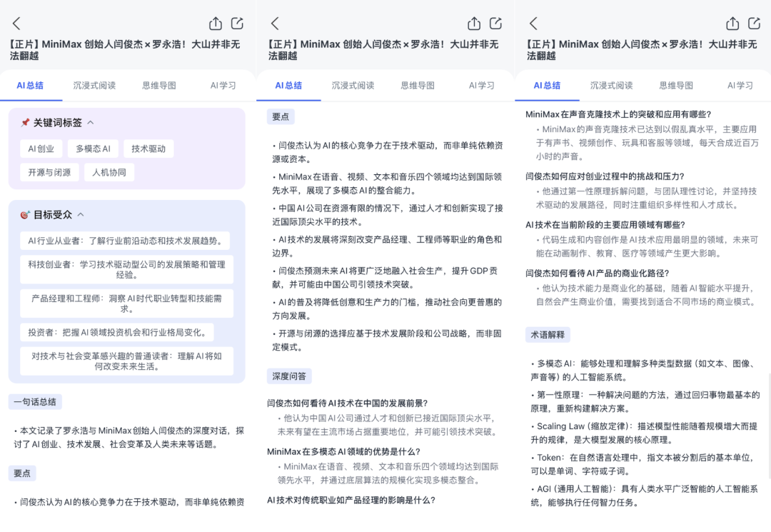The image size is (771, 532).
Task: Select the AI学习 tab in the right screen
Action: (x=740, y=86)
